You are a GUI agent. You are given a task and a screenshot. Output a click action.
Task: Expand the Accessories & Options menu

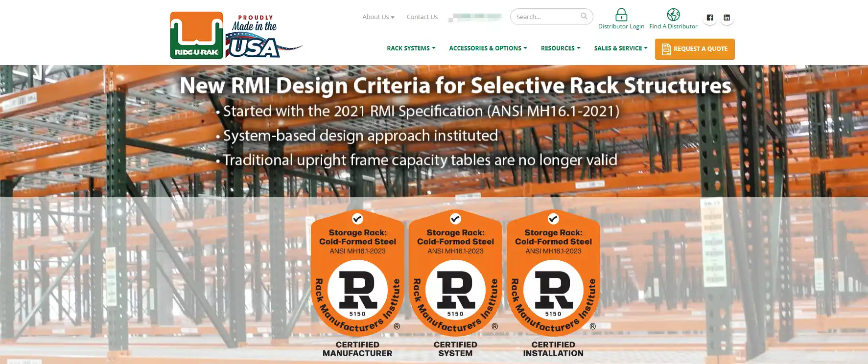[x=488, y=48]
